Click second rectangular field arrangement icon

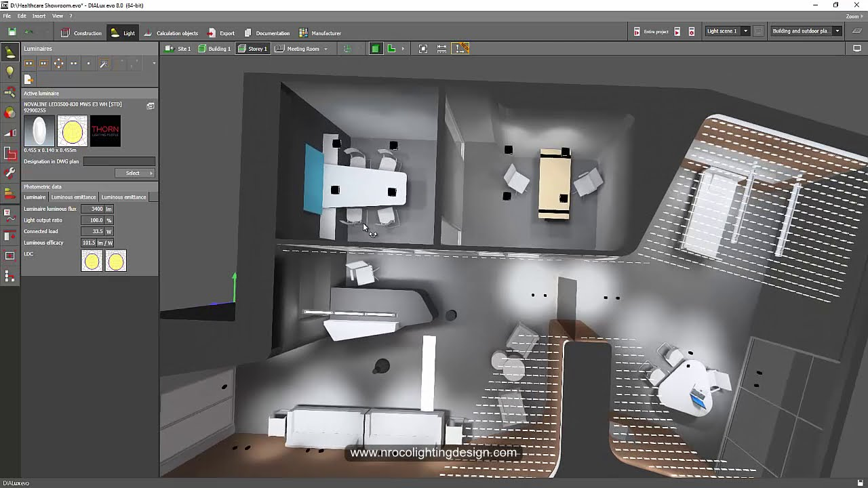point(43,63)
